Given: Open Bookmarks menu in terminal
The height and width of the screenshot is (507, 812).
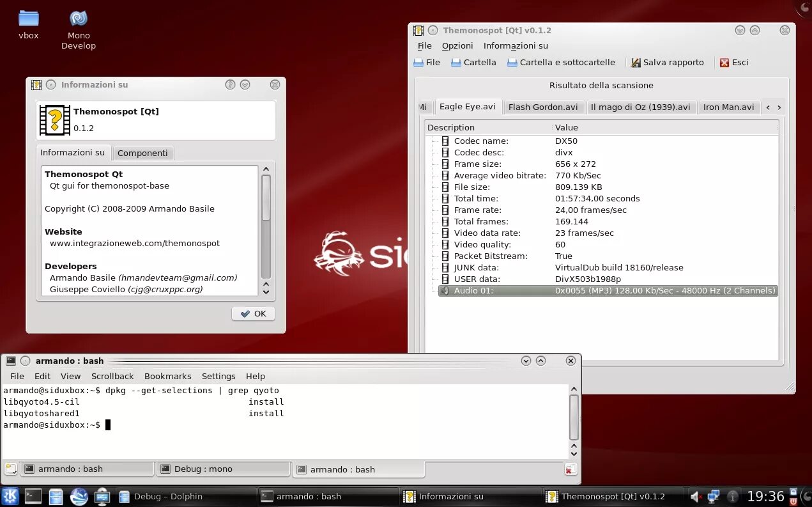Looking at the screenshot, I should [x=167, y=376].
